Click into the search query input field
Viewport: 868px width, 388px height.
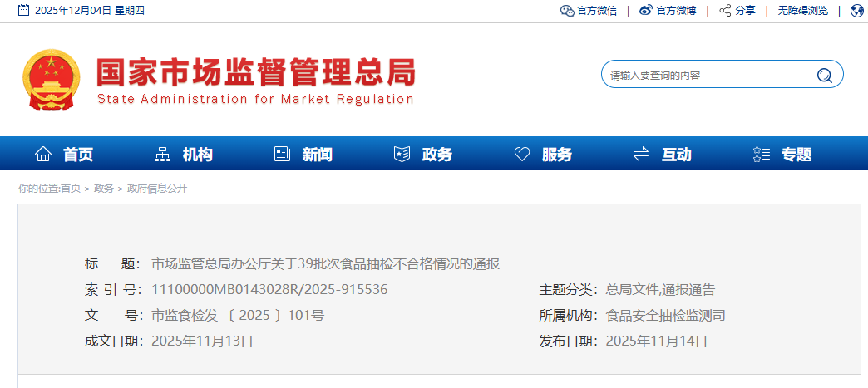(707, 75)
